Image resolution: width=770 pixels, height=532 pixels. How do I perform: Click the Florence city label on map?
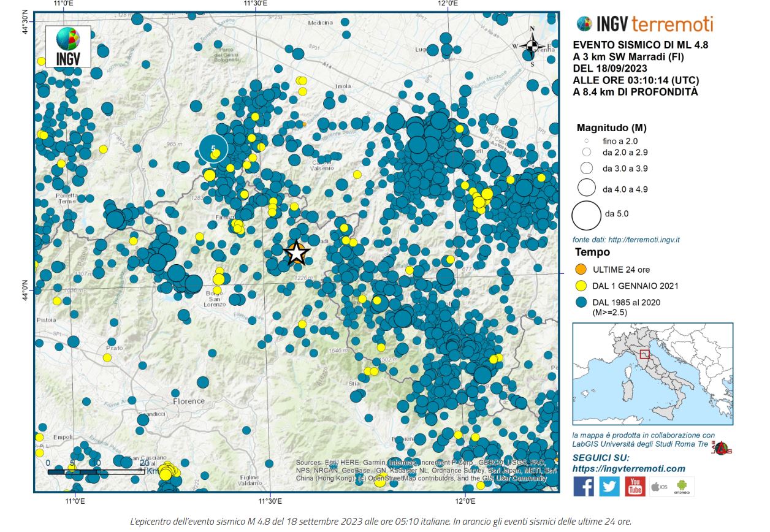coord(189,401)
